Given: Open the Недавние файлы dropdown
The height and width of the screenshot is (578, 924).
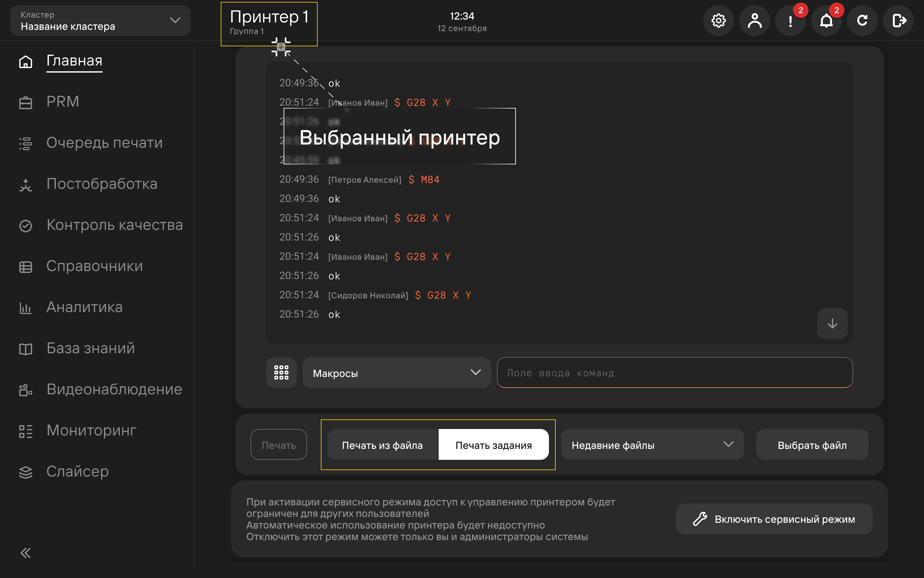Looking at the screenshot, I should pos(652,445).
